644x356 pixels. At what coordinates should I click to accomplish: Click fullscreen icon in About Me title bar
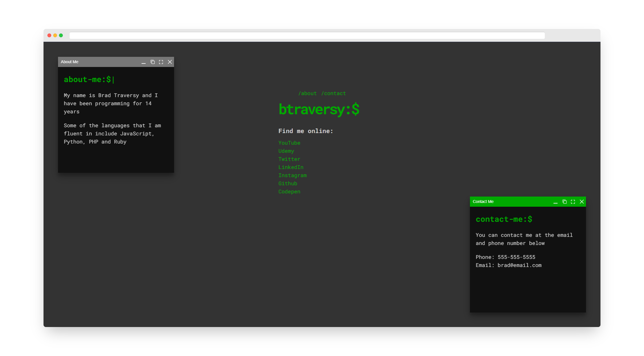161,62
